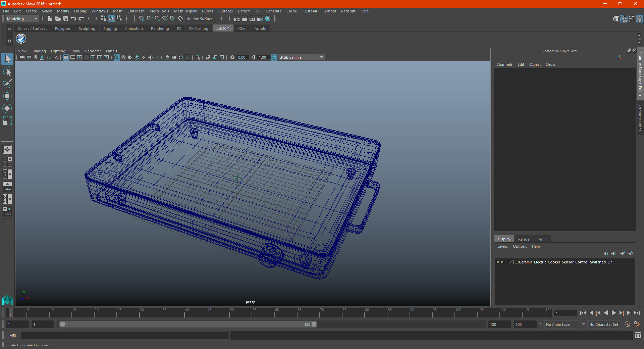
Task: Open the shelf options gear menu
Action: (9, 41)
